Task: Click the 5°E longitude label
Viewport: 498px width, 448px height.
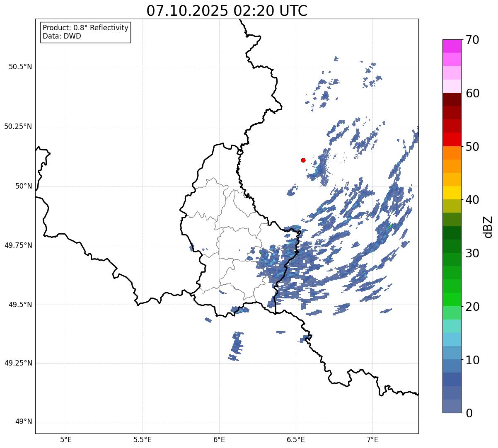Action: pyautogui.click(x=66, y=439)
